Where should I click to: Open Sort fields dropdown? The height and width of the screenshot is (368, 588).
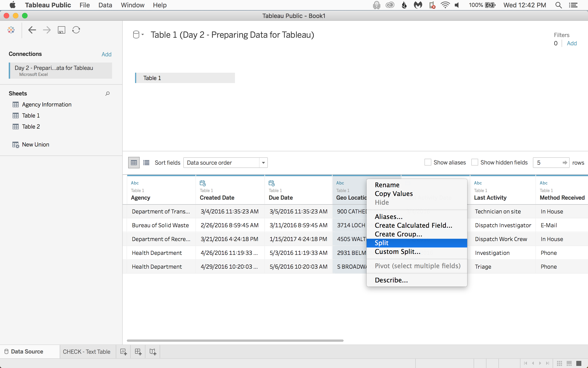(226, 163)
